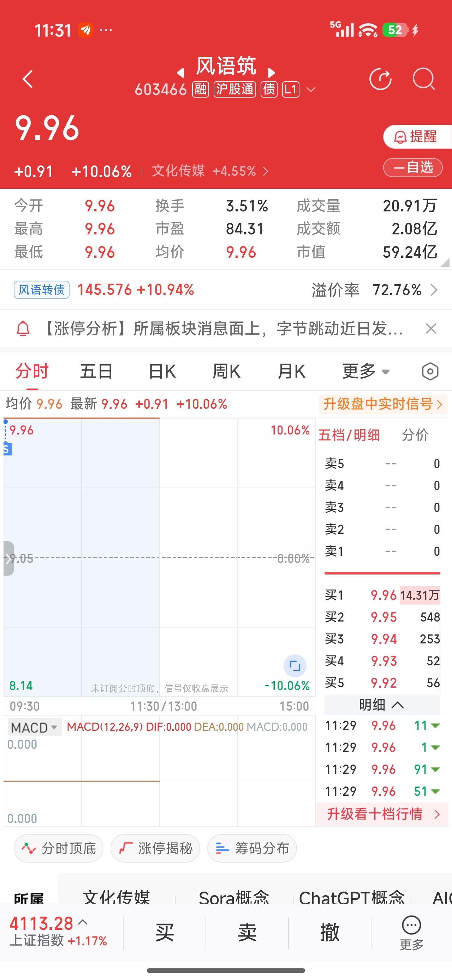Screen dimensions: 452x980
Task: Tap the fullscreen chart expand icon
Action: click(295, 666)
